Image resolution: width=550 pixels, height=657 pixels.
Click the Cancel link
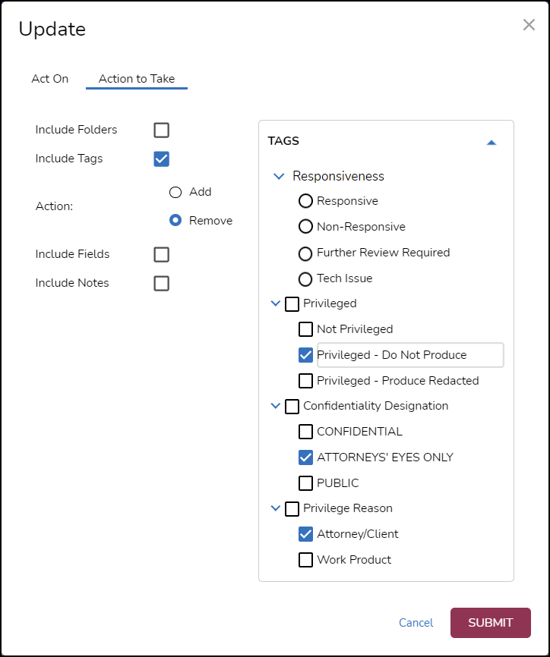[416, 623]
